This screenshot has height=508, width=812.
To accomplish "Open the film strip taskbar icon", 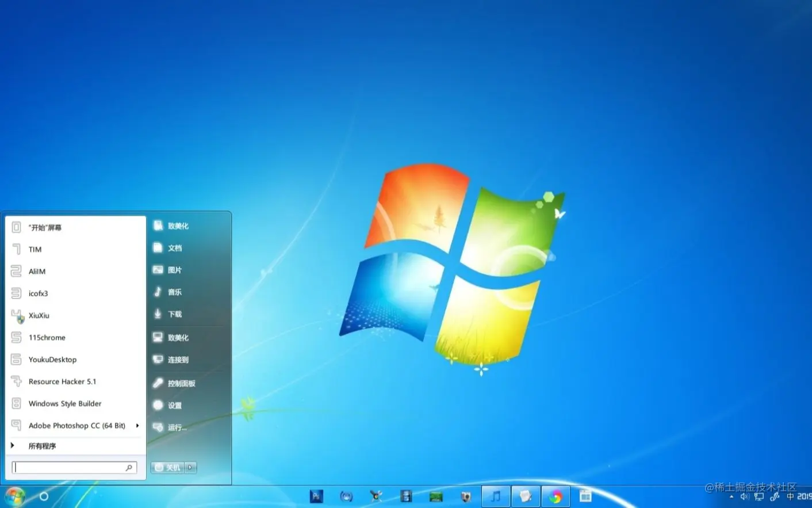I will [x=406, y=496].
